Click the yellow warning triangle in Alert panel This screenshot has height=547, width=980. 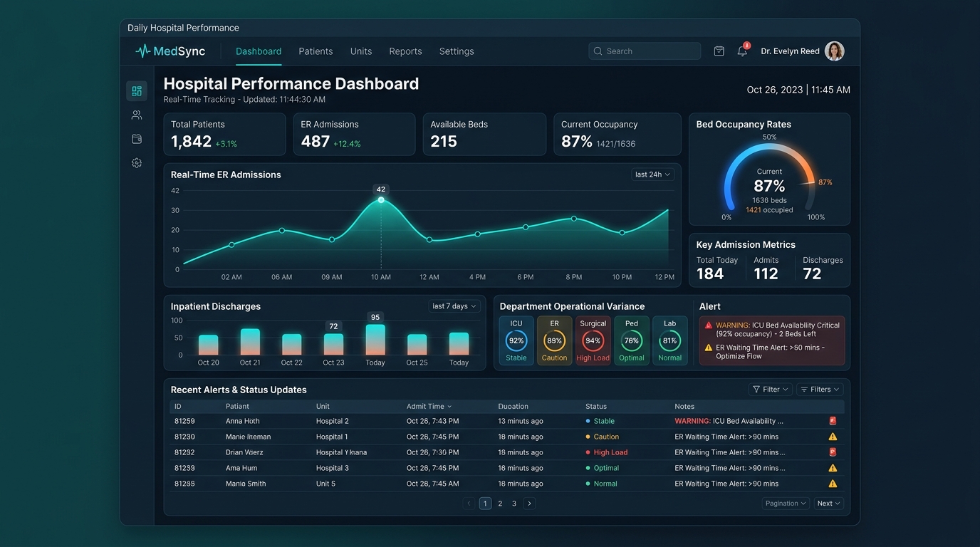[709, 348]
